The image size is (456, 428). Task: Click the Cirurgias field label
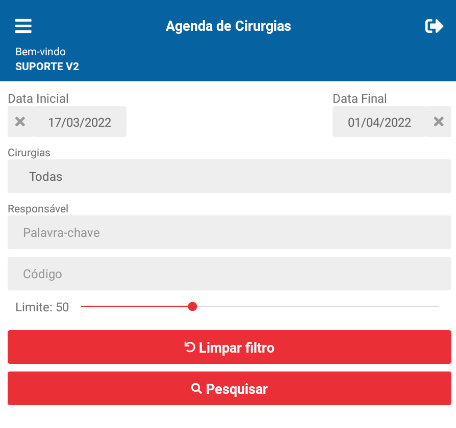click(29, 153)
